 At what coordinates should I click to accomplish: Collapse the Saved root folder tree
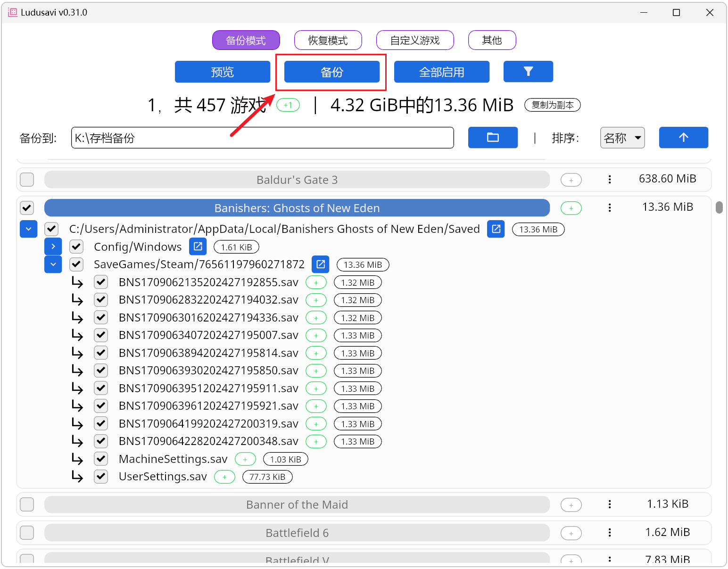[x=29, y=229]
